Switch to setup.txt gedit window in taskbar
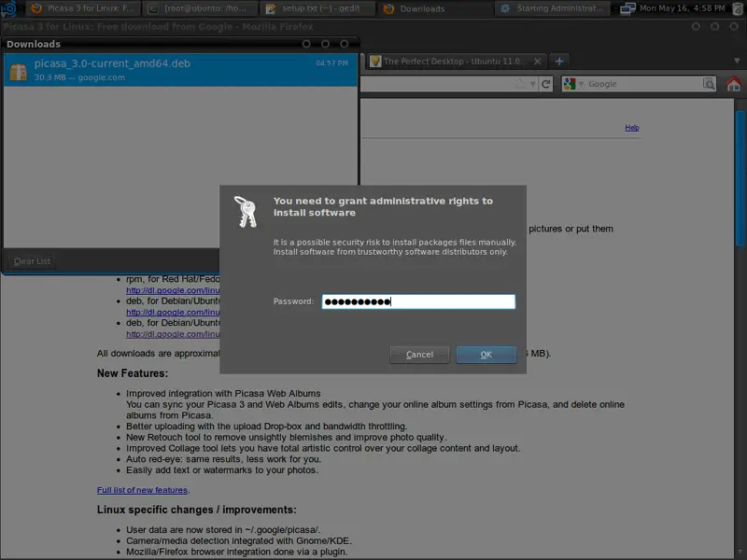The height and width of the screenshot is (560, 747). 317,8
